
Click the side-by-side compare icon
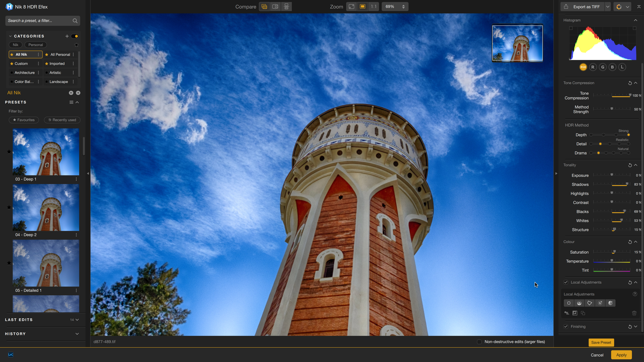pos(286,7)
